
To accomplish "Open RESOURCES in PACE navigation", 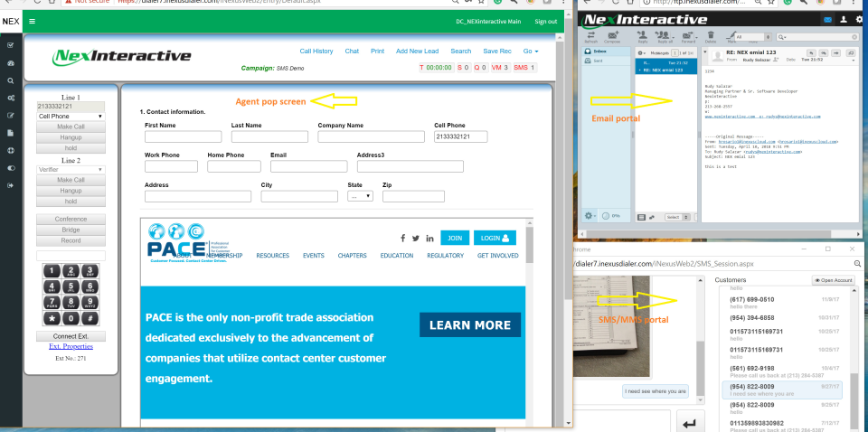I will [272, 256].
